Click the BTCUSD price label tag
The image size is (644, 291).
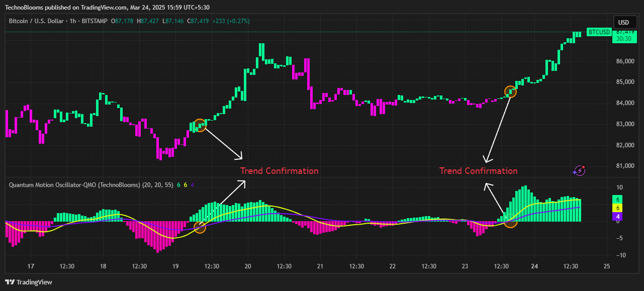(599, 32)
